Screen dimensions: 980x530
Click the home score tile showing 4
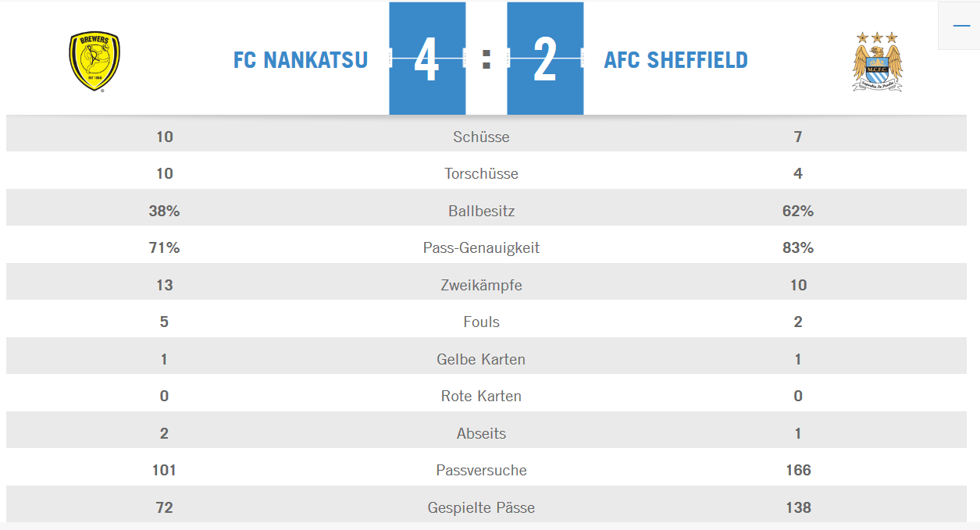point(427,59)
